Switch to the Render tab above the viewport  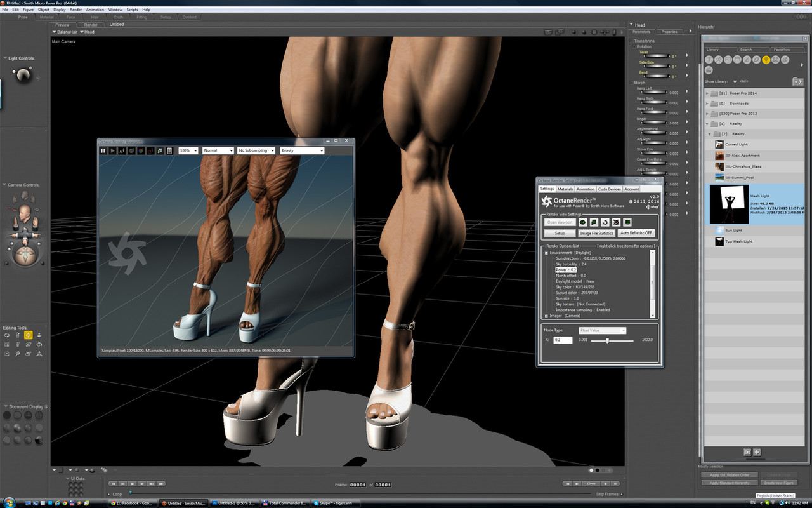[91, 25]
